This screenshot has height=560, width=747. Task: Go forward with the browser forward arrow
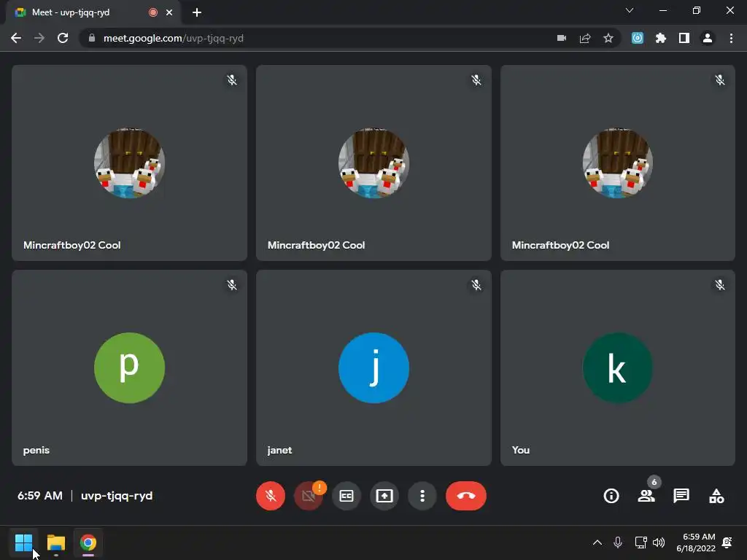[39, 38]
